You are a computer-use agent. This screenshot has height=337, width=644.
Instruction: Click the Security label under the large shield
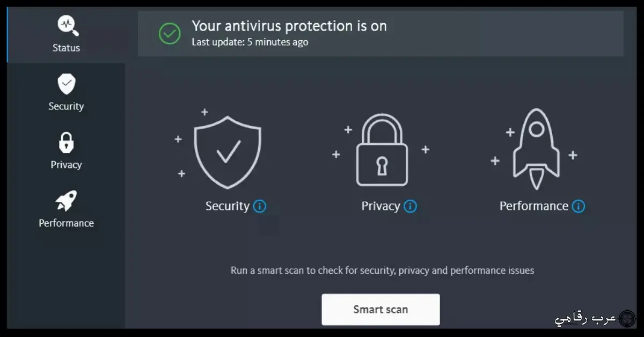pyautogui.click(x=228, y=207)
